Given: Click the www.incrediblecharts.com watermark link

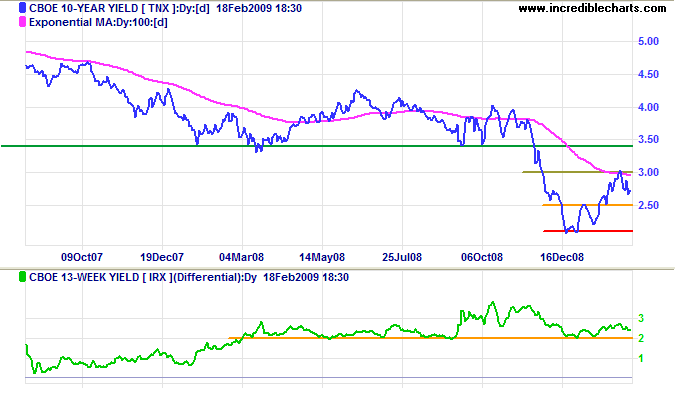Looking at the screenshot, I should 592,8.
